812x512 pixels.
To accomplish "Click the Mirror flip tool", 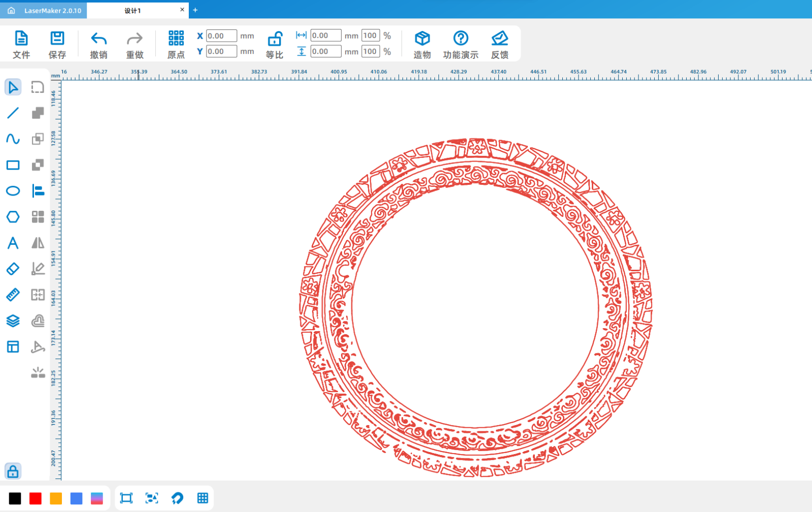I will (x=38, y=243).
